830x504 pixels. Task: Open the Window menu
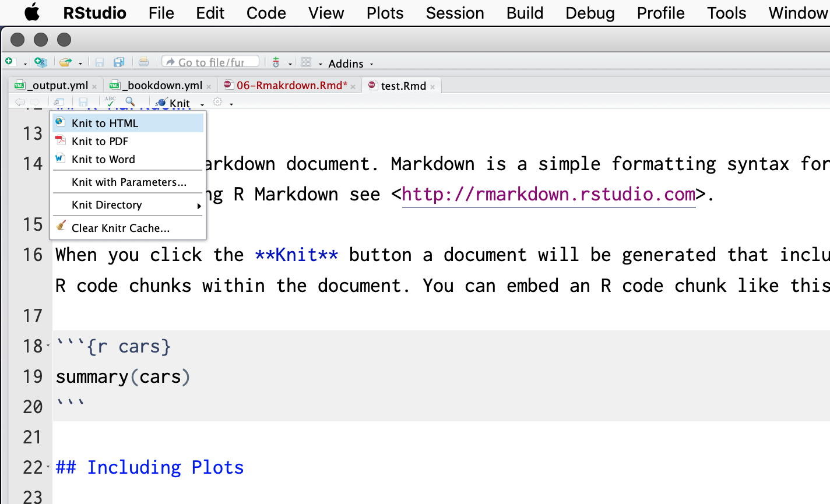pos(798,13)
